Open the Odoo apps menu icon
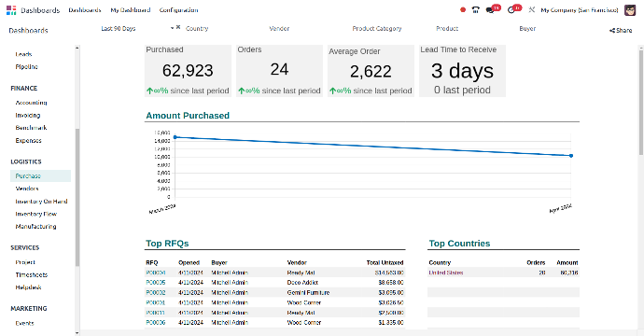The height and width of the screenshot is (336, 644). click(x=11, y=10)
